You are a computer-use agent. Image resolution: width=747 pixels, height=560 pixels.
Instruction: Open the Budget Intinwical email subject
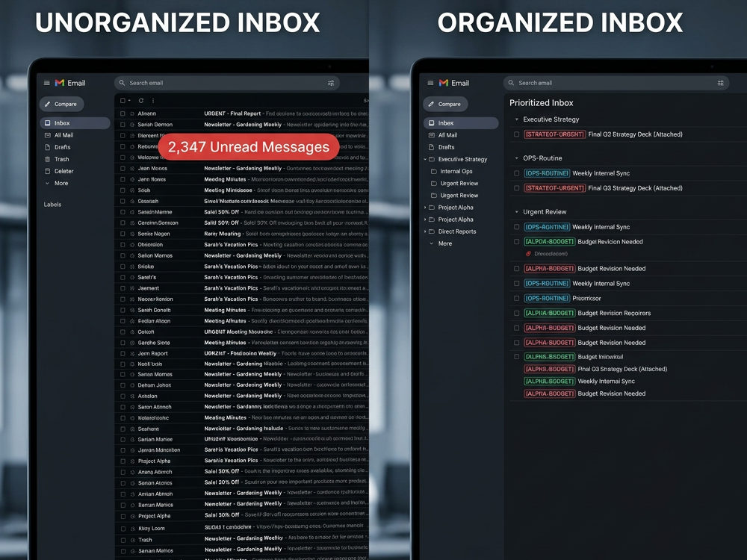click(x=601, y=357)
